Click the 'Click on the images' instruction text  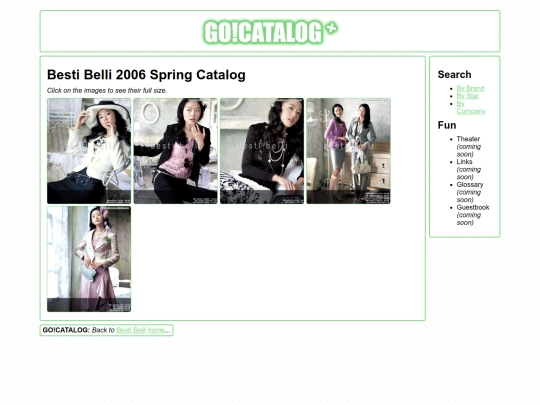tap(107, 91)
